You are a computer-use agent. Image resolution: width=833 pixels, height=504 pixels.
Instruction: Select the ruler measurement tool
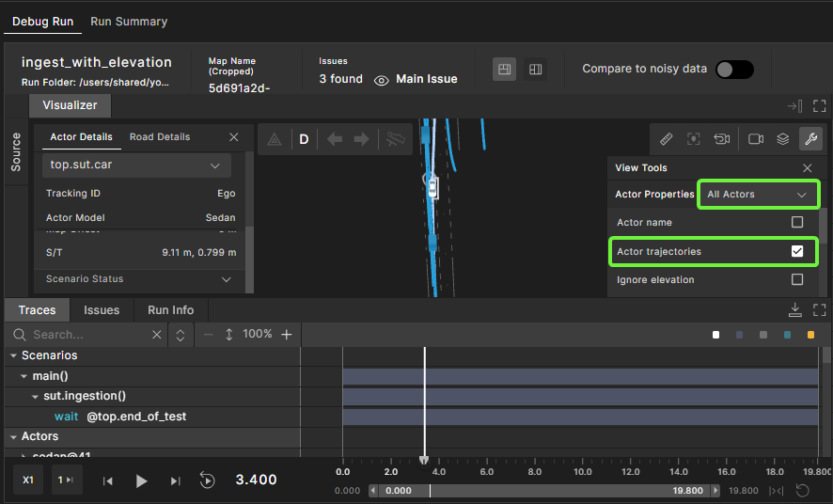[667, 139]
